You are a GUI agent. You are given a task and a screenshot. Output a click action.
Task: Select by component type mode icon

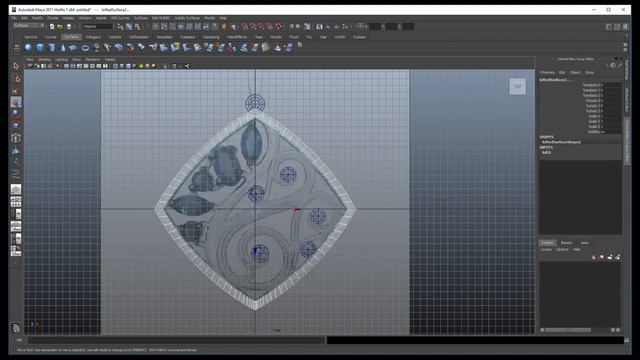point(138,27)
